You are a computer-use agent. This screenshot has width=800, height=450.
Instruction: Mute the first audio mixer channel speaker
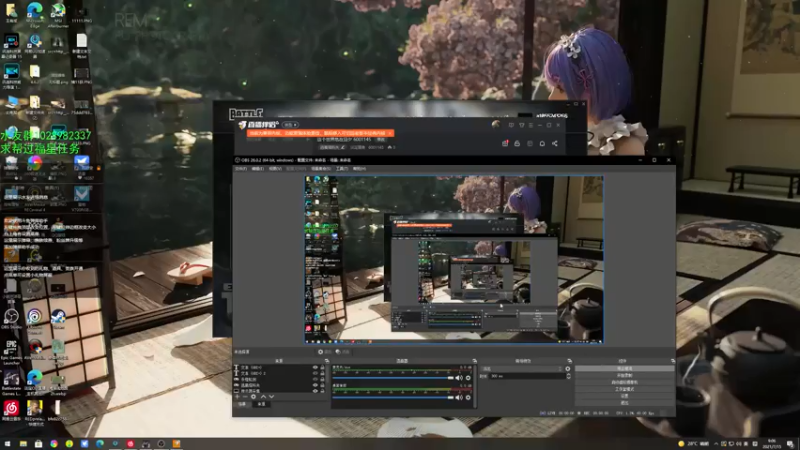point(459,378)
